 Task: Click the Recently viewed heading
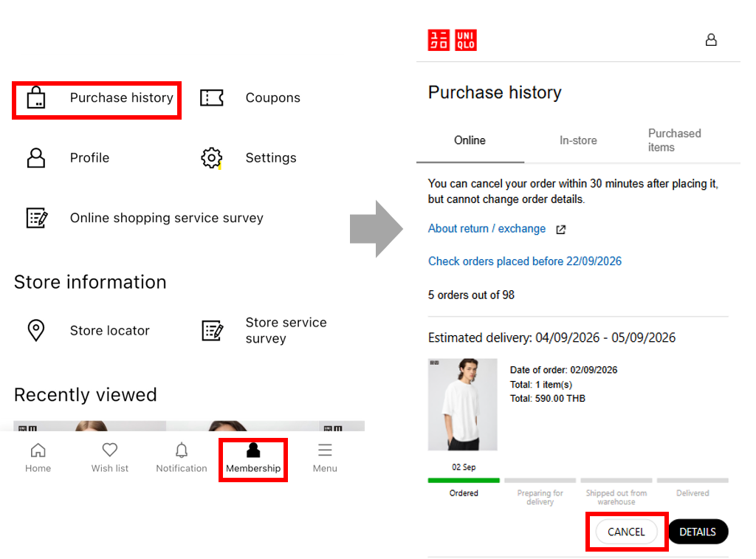coord(86,395)
